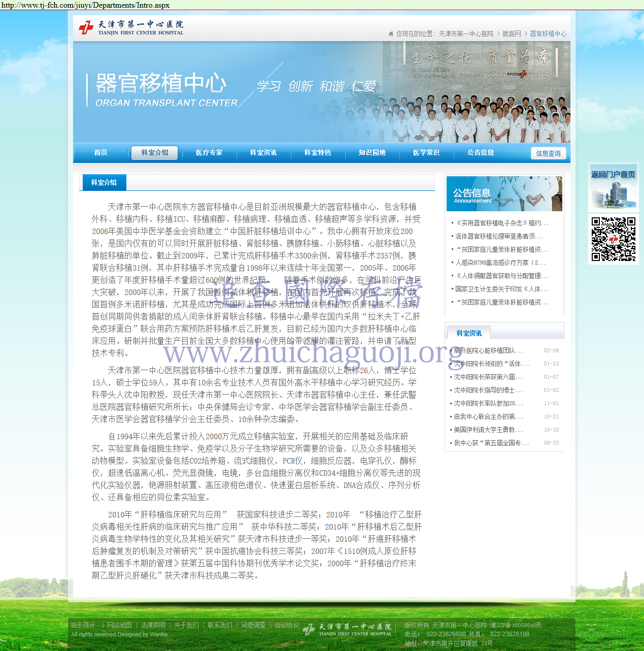Viewport: 644px width, 651px height.
Task: Go to 医疗专家 in navigation bar
Action: (209, 153)
